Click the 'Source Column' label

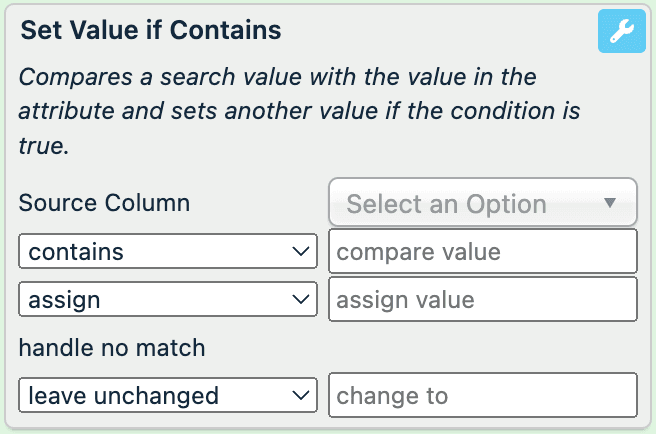104,203
